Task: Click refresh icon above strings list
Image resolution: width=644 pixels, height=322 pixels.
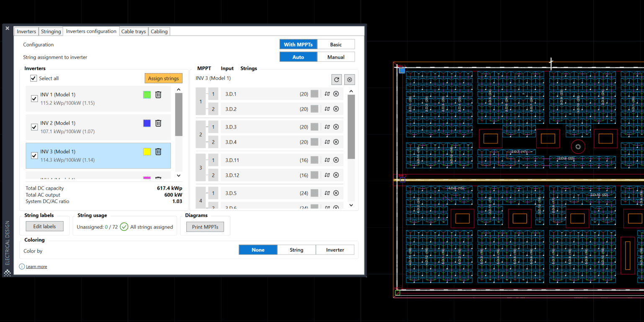Action: pos(336,79)
